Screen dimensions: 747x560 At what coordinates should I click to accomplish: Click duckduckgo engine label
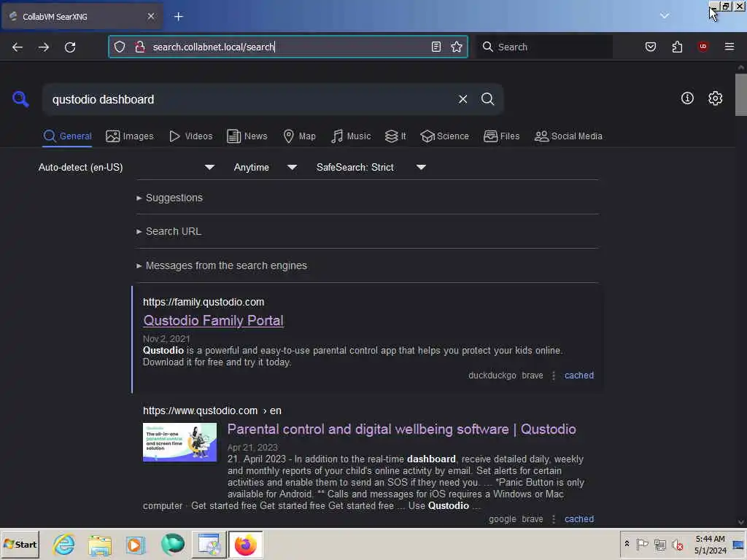click(492, 376)
